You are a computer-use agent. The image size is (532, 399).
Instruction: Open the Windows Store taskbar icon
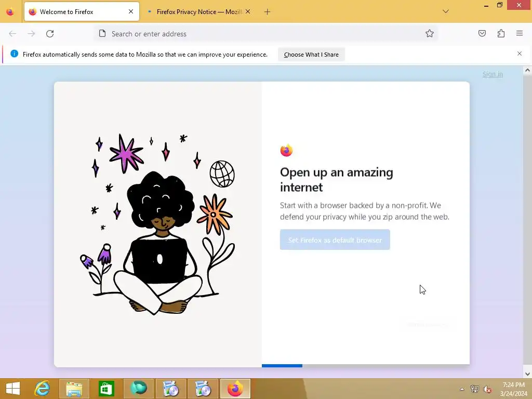coord(106,389)
